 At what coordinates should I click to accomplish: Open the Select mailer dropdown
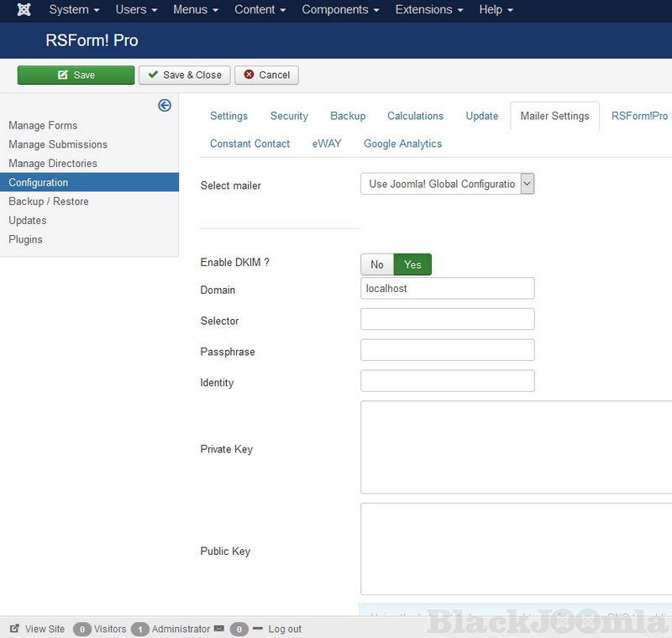[447, 184]
